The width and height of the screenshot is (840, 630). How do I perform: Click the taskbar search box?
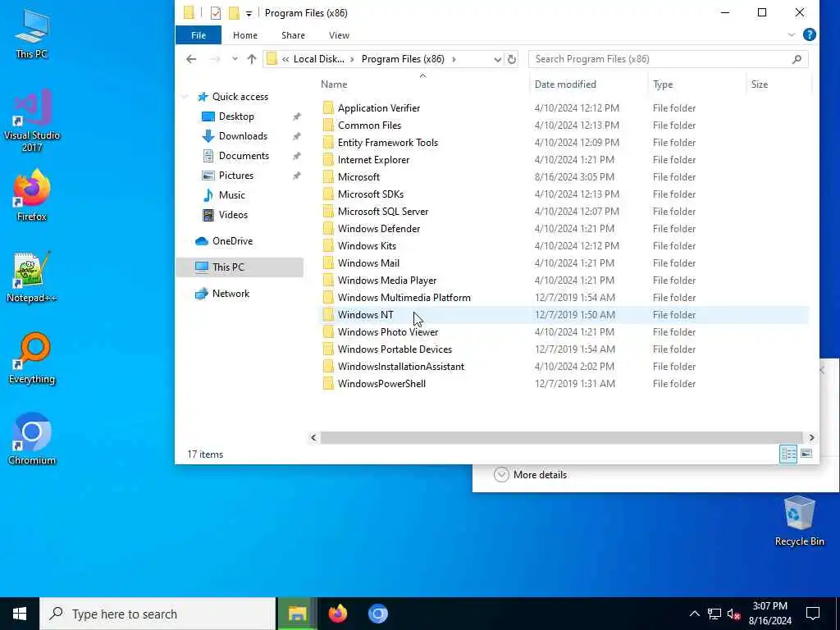(158, 614)
